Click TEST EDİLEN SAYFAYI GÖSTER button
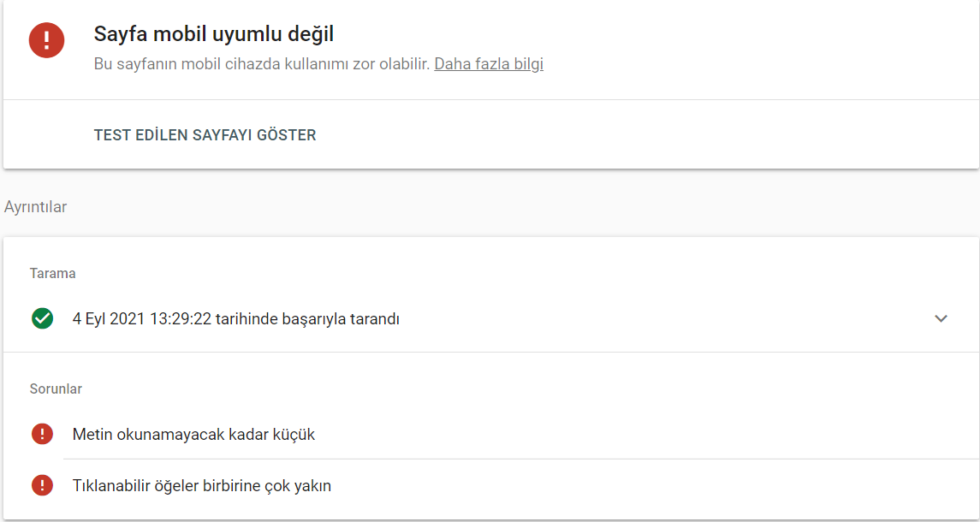 (205, 135)
